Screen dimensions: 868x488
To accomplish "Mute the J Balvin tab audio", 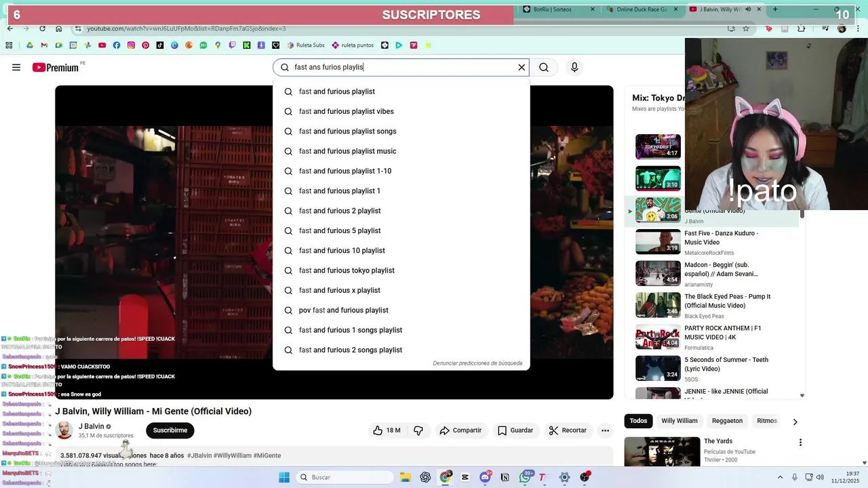I will (x=748, y=9).
